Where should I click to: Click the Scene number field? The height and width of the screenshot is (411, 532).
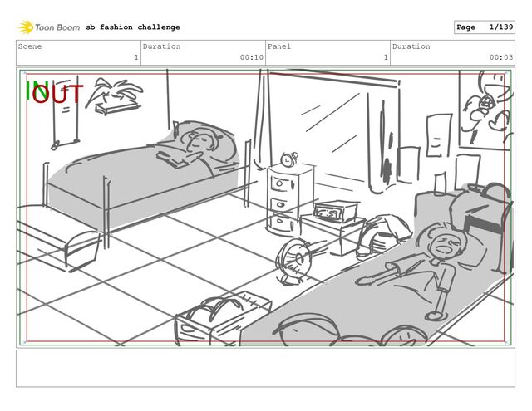[78, 52]
